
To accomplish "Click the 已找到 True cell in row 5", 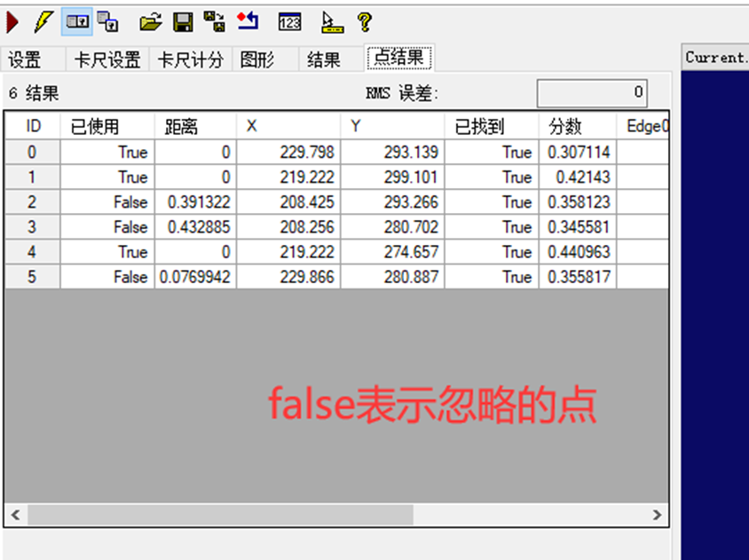I will 492,277.
